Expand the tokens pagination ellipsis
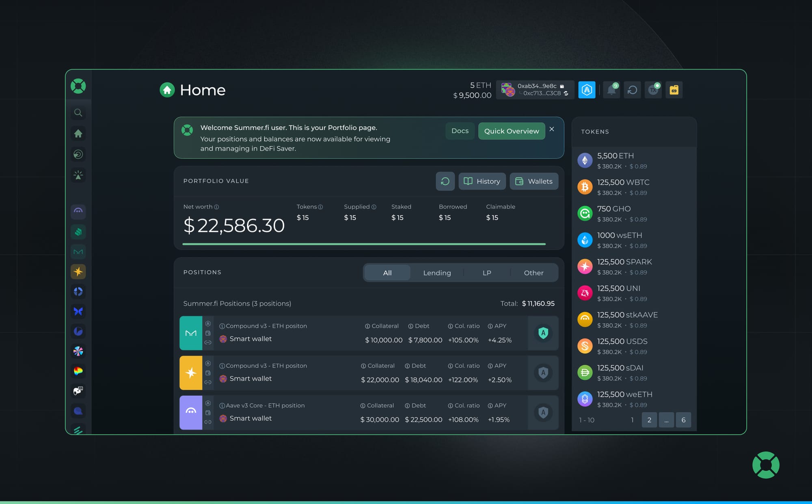Image resolution: width=812 pixels, height=504 pixels. (666, 420)
